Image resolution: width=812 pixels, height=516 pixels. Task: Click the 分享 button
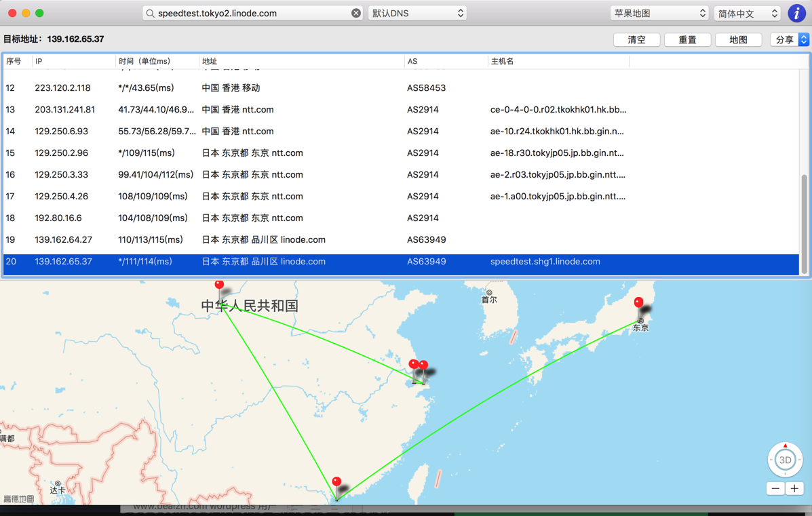pyautogui.click(x=785, y=40)
